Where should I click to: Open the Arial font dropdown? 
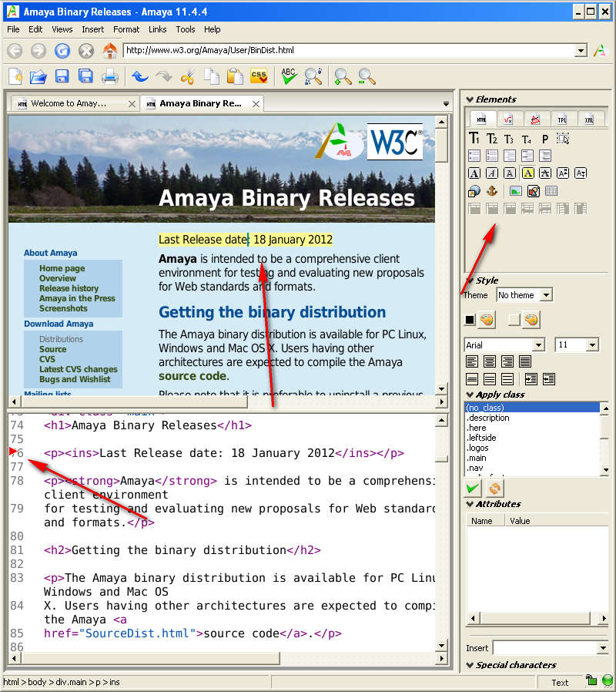click(x=504, y=345)
